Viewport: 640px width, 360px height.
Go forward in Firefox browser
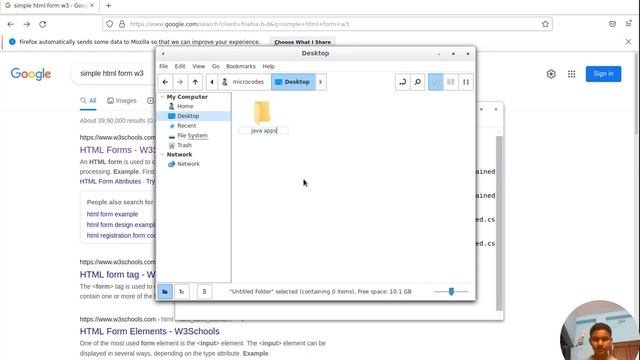pyautogui.click(x=27, y=24)
